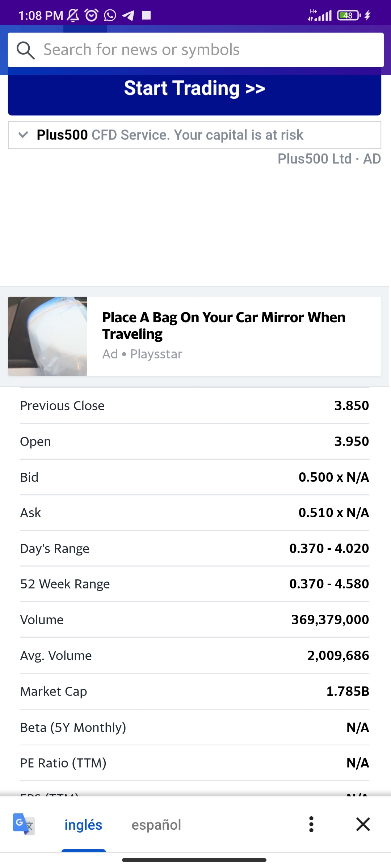
Task: Open the translate bar three-dot menu
Action: click(311, 824)
